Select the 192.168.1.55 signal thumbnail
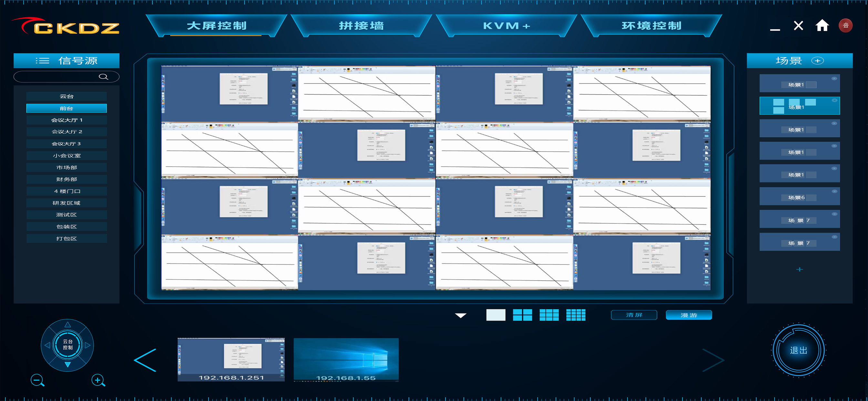 click(346, 360)
